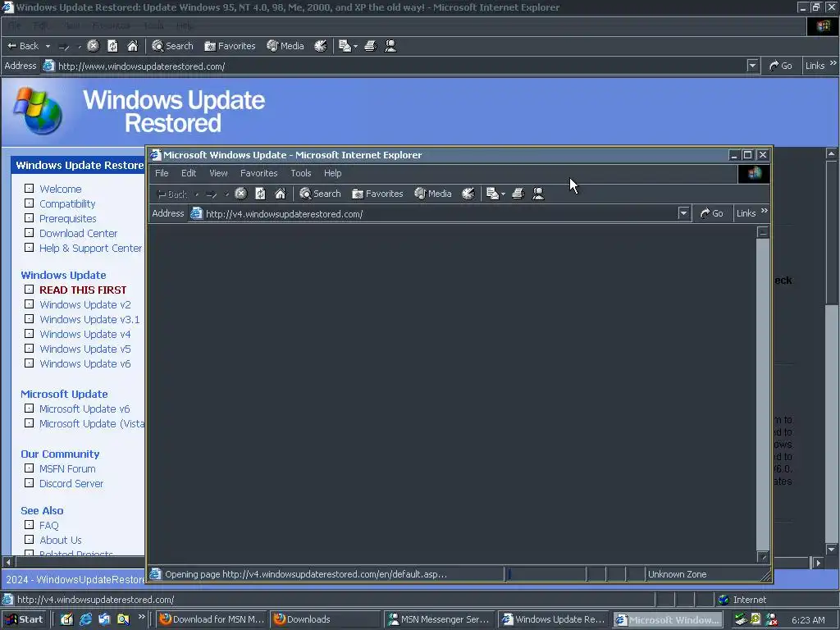This screenshot has width=840, height=630.
Task: Open Favorites menu in front Windows Update window
Action: [x=258, y=173]
